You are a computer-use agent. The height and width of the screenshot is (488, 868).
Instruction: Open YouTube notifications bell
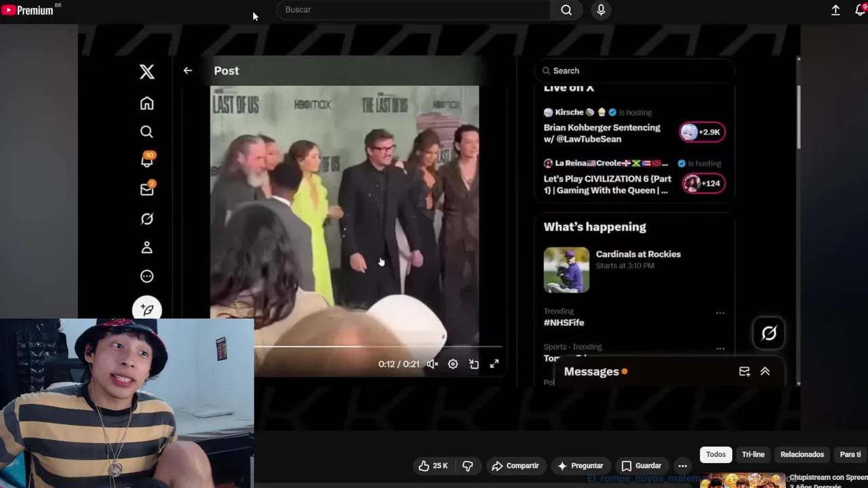click(860, 9)
